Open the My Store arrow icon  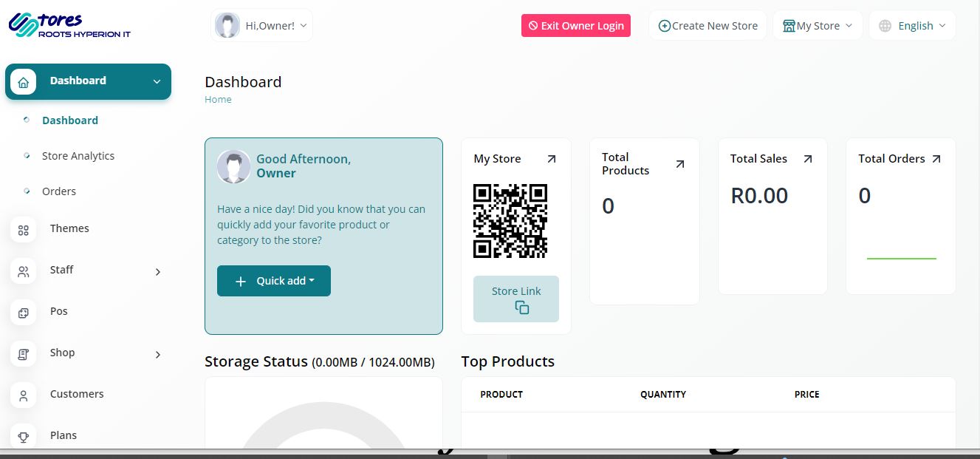[551, 159]
